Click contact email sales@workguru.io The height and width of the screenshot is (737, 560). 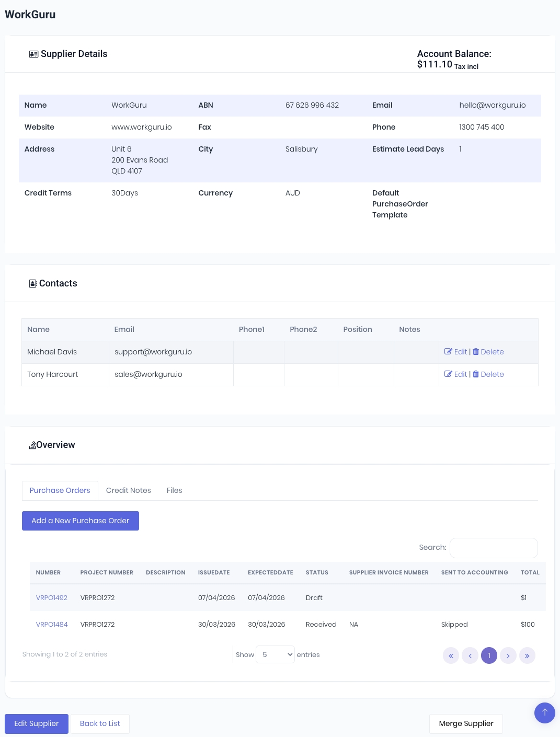tap(148, 375)
